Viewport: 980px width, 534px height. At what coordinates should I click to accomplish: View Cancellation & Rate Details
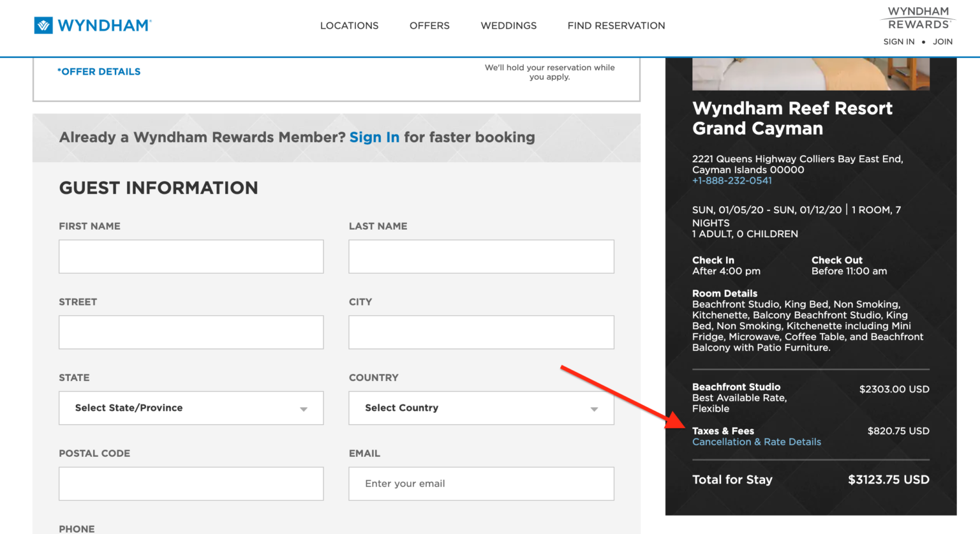pos(756,441)
